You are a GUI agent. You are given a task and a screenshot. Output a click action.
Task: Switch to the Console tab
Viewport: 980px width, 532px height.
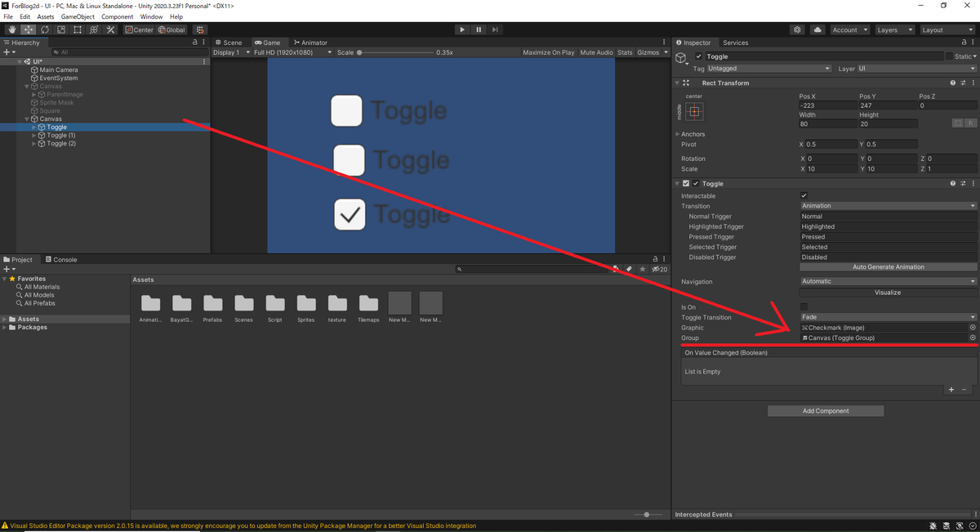pos(61,259)
